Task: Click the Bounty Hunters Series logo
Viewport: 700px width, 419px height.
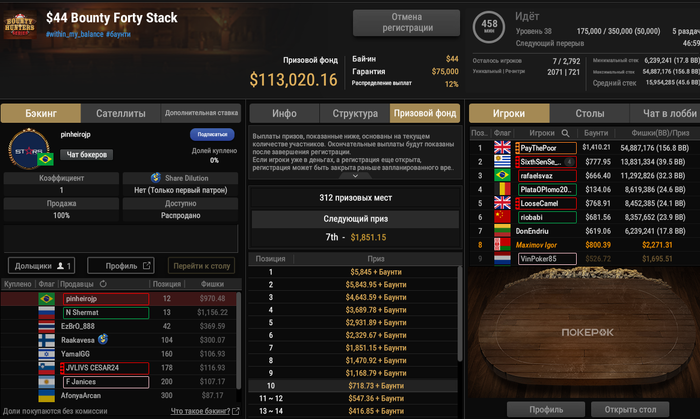Action: tap(20, 25)
